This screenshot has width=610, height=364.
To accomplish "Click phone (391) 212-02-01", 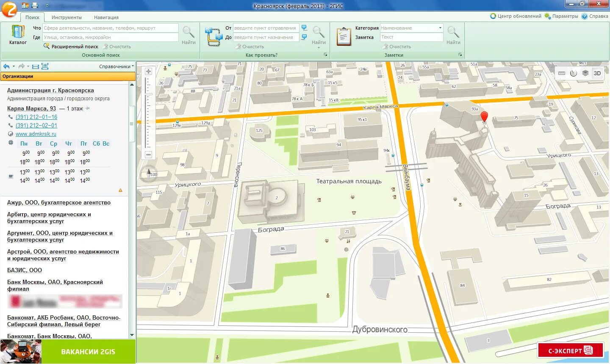I will pos(36,126).
